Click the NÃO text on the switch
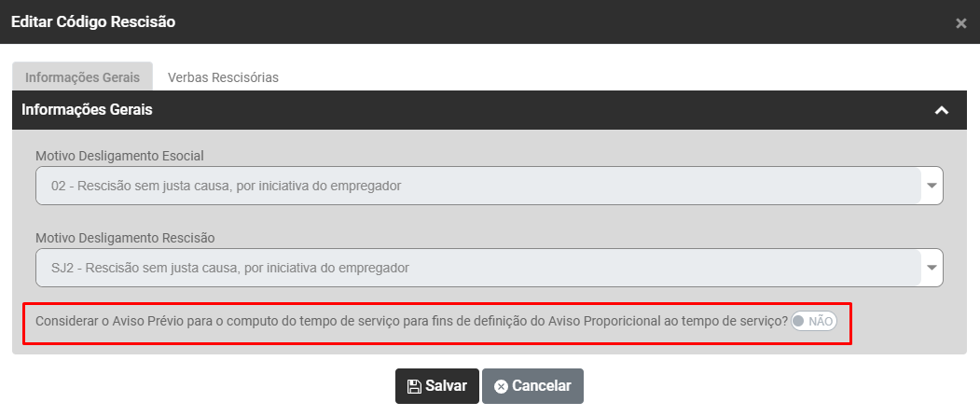Screen dimensions: 980x416 tap(821, 321)
